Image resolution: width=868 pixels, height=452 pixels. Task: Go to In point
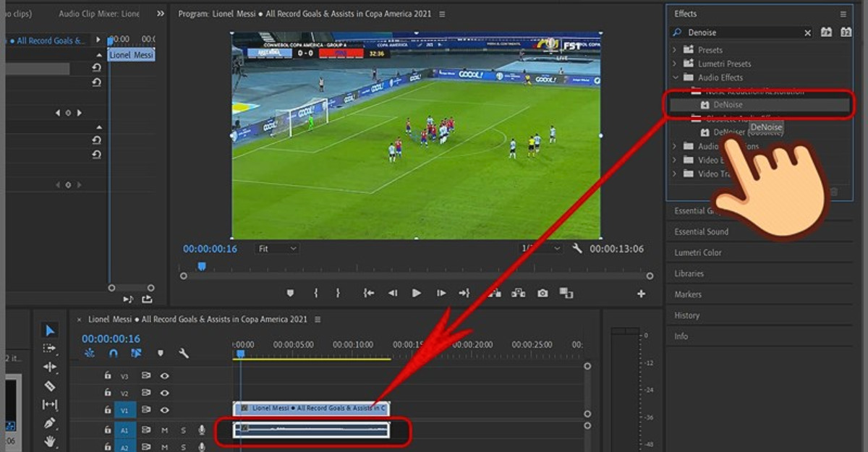click(x=369, y=294)
